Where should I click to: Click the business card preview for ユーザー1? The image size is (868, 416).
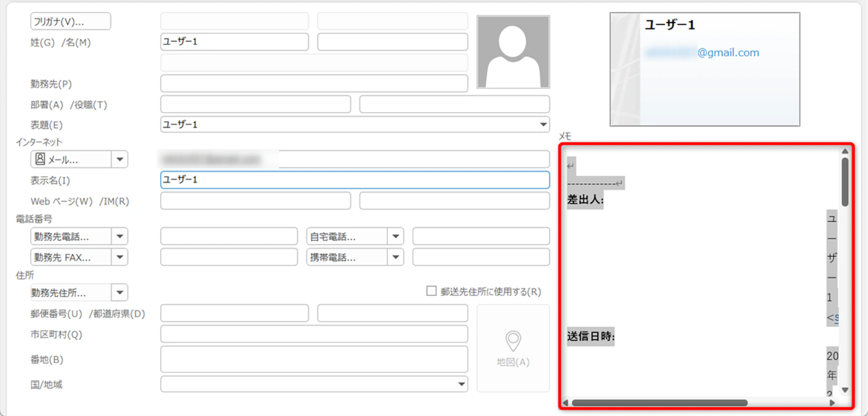coord(705,69)
